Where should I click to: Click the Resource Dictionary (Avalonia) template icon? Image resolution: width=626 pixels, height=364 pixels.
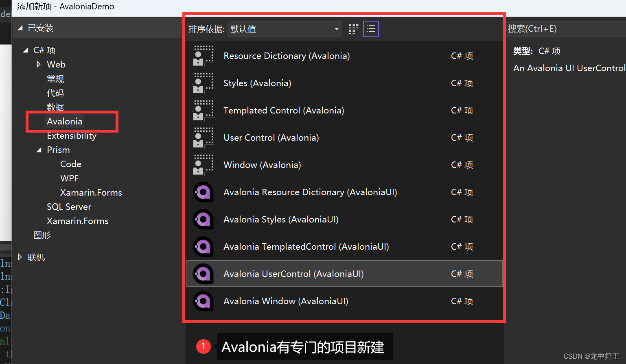(x=203, y=56)
